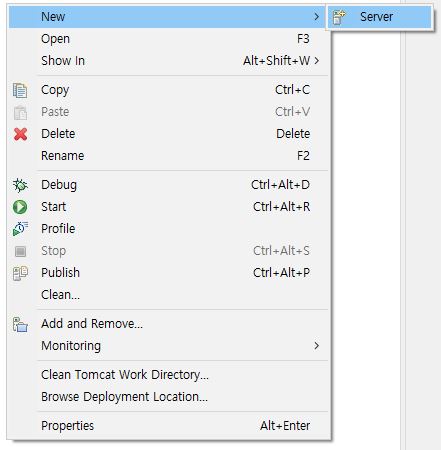Select Browse Deployment Location...
Image resolution: width=441 pixels, height=450 pixels.
(x=170, y=397)
